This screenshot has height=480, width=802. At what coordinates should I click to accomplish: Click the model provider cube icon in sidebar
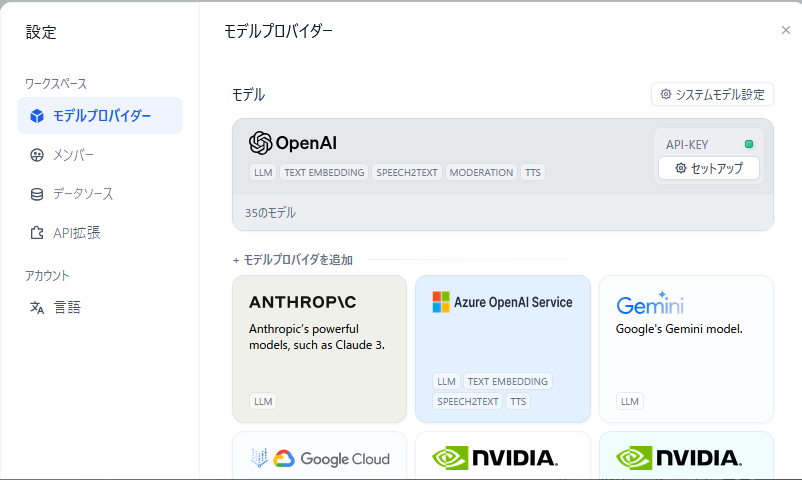[37, 116]
